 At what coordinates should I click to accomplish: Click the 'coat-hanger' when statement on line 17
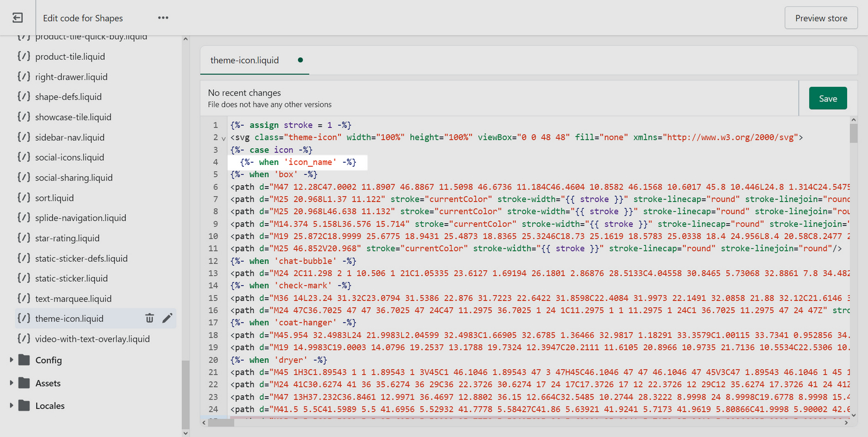pos(293,322)
